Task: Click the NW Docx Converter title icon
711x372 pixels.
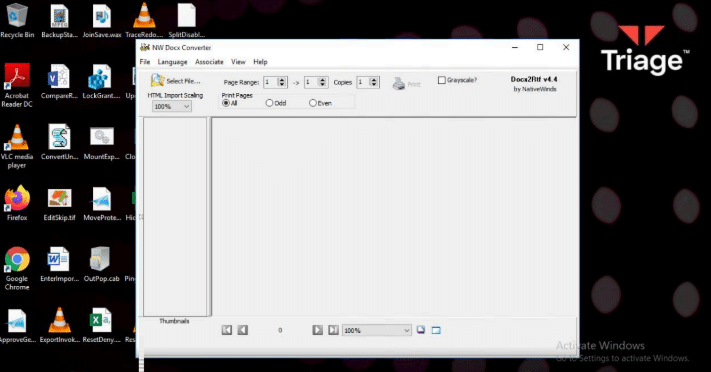Action: point(145,47)
